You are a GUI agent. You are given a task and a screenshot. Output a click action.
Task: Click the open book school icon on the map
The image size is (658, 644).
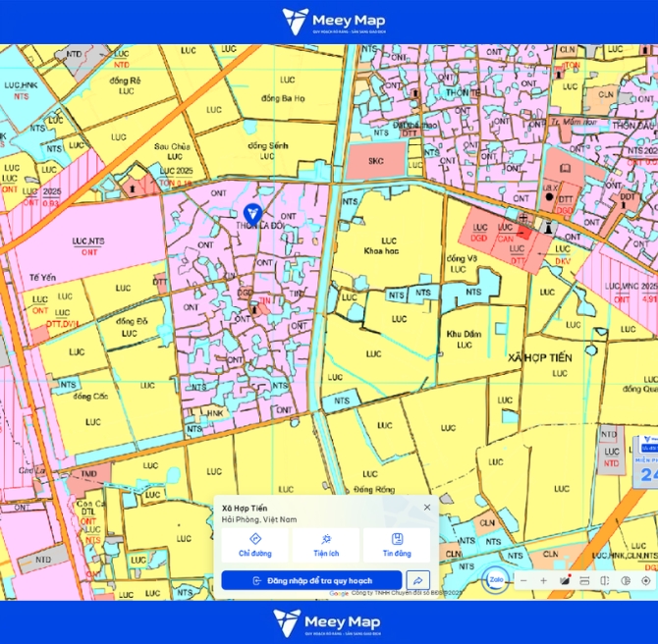pos(565,169)
